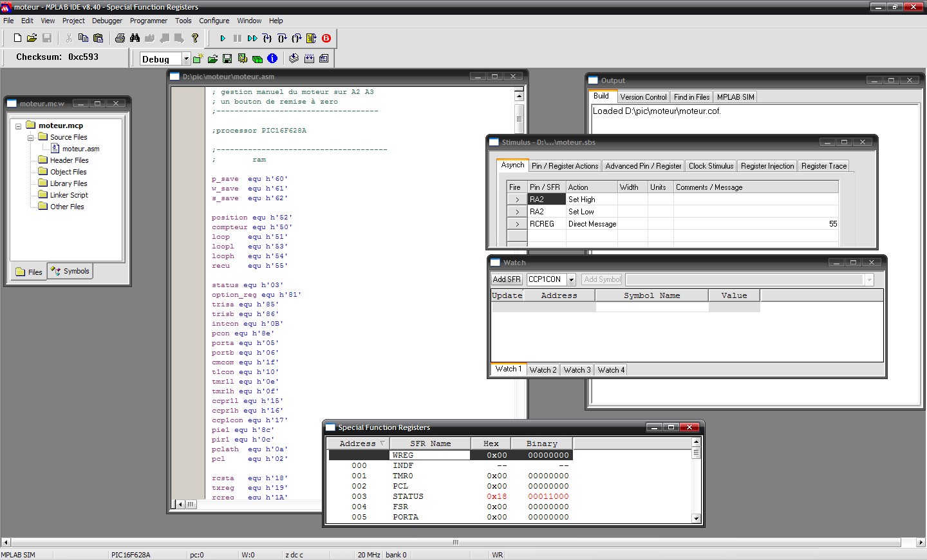This screenshot has width=927, height=560.
Task: Click the down arrow of SFR window scrollbar
Action: pos(696,518)
